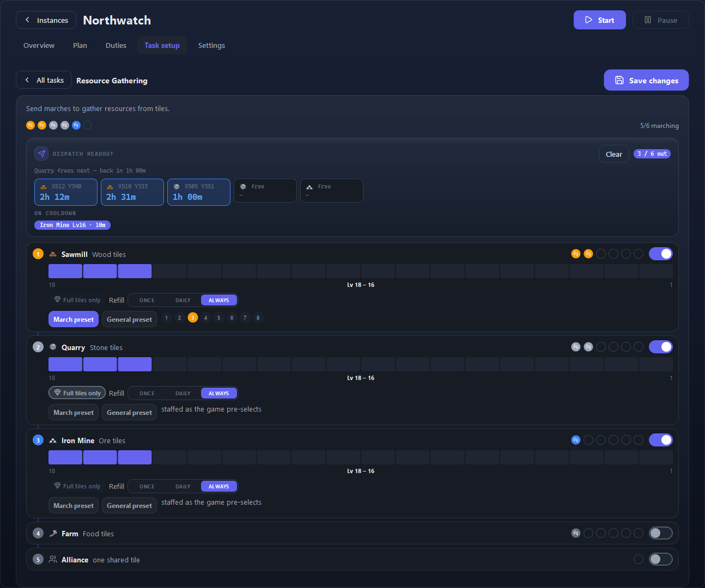705x588 pixels.
Task: Click Sawmill priority badge number 1
Action: point(38,254)
